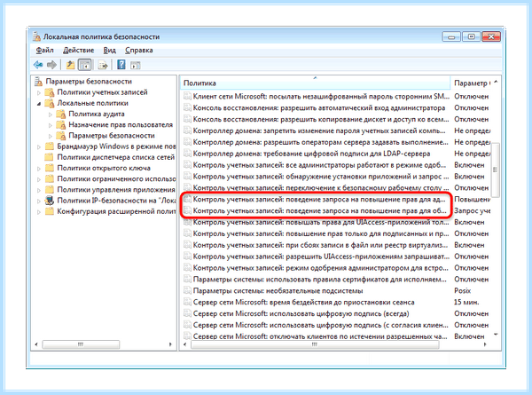Select Консоль восстановления: разрешить копирование дискет row

(x=321, y=119)
